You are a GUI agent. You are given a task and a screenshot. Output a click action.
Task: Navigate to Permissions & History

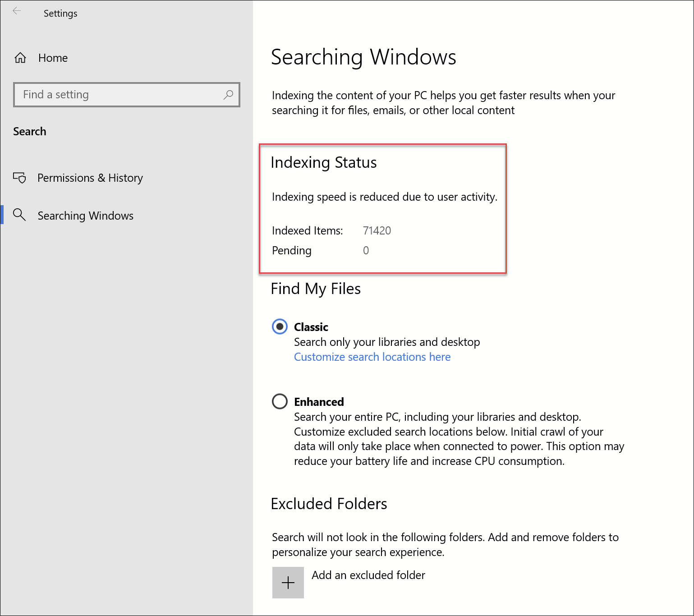click(x=90, y=178)
